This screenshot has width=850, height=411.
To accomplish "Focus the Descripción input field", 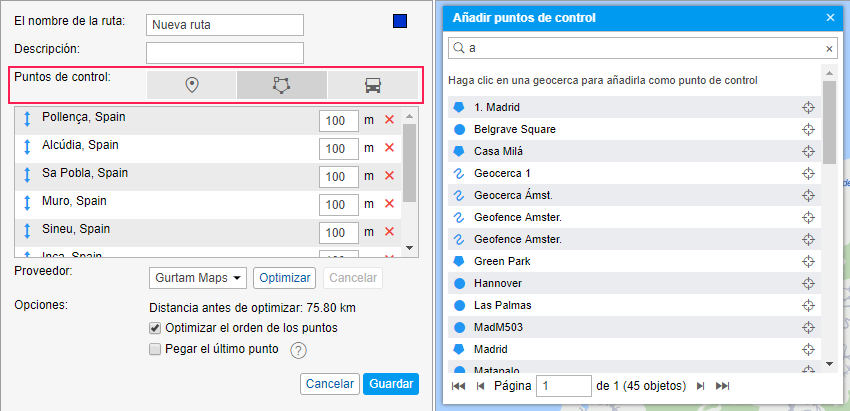I will [224, 52].
